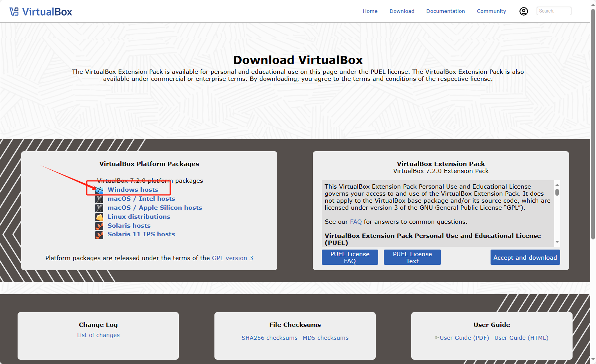Open the List of changes
Image resolution: width=596 pixels, height=364 pixels.
point(98,335)
